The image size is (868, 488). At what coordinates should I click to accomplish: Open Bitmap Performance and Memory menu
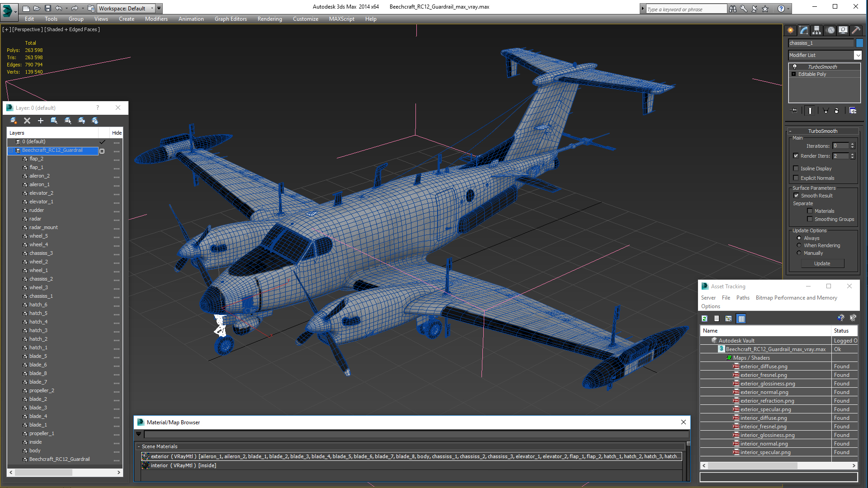[x=796, y=298]
